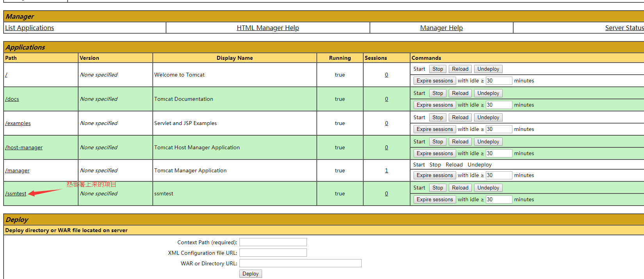This screenshot has height=279, width=644.
Task: View sessions count for /docs
Action: 387,99
